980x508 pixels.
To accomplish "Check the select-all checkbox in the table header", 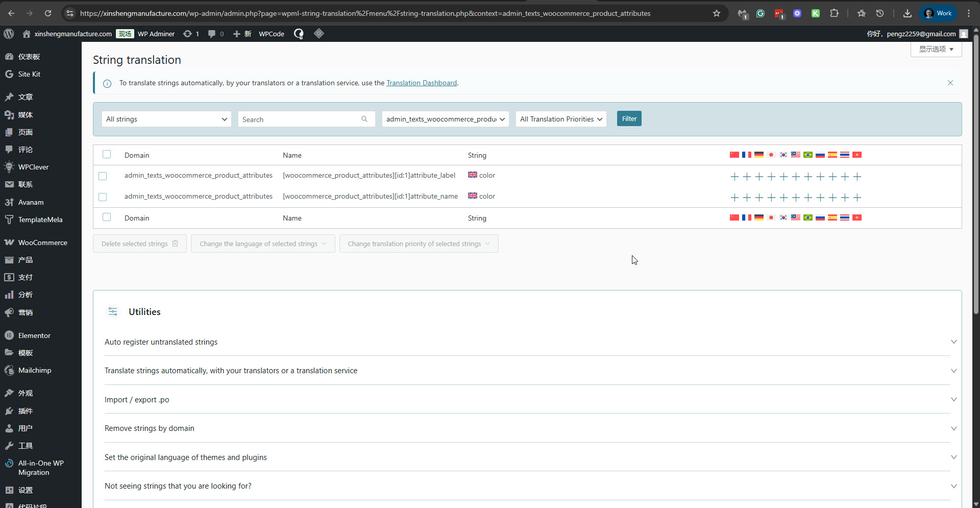I will (107, 154).
